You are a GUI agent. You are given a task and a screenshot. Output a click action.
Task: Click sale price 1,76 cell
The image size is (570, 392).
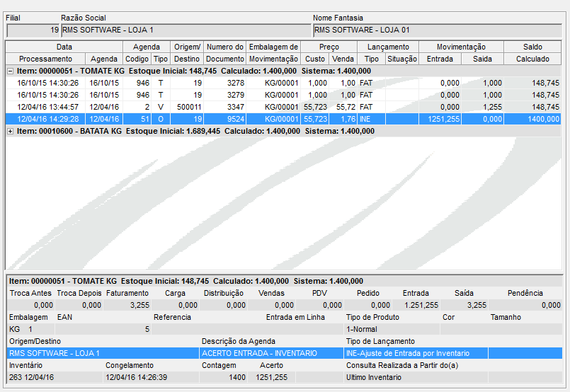click(x=343, y=119)
